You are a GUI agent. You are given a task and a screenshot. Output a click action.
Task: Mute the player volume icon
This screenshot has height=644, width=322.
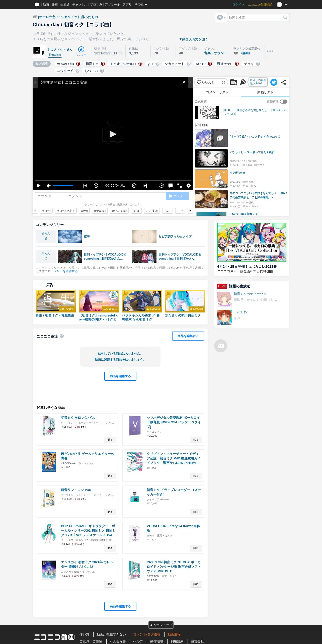tap(48, 186)
